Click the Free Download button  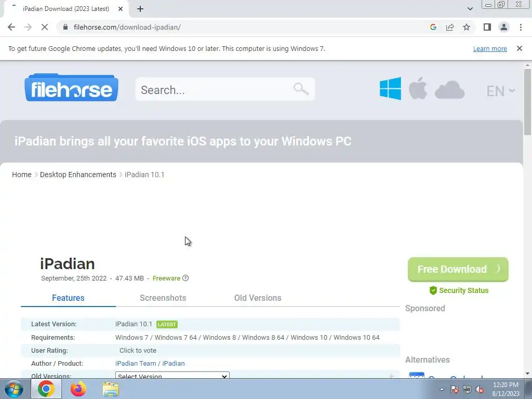click(458, 270)
